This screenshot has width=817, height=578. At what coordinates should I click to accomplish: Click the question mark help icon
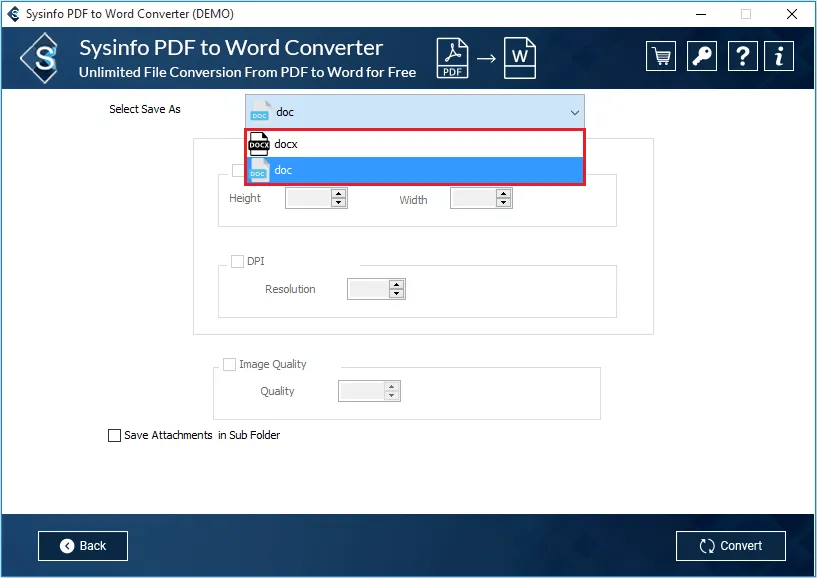[742, 56]
